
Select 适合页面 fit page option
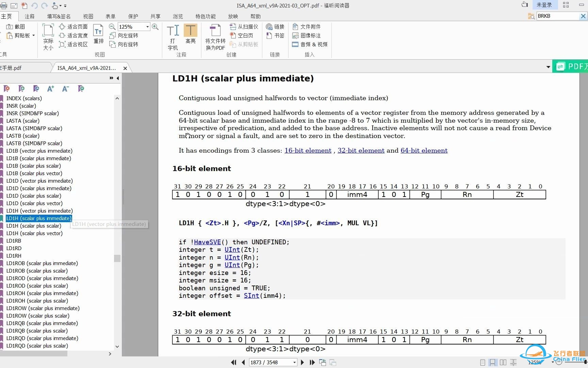(73, 27)
